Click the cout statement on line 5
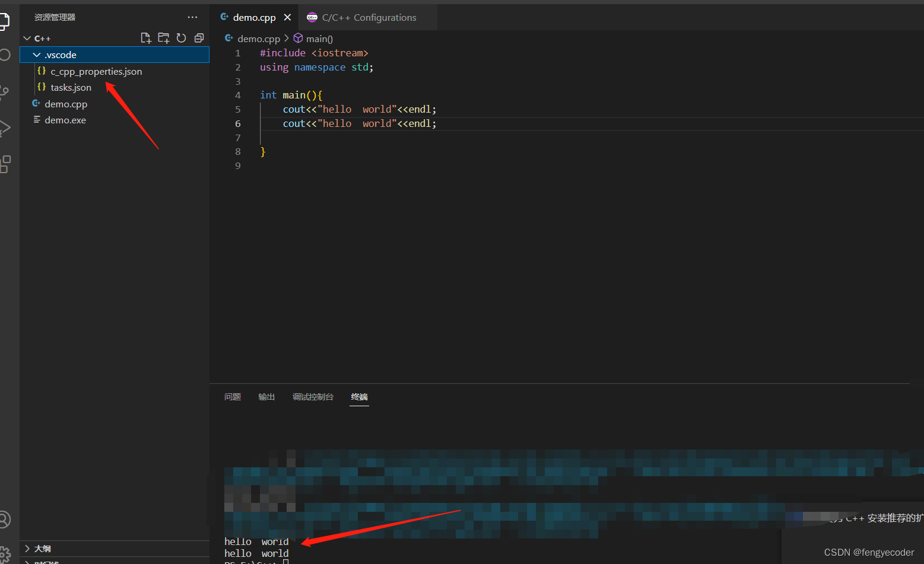The image size is (924, 564). pos(360,109)
